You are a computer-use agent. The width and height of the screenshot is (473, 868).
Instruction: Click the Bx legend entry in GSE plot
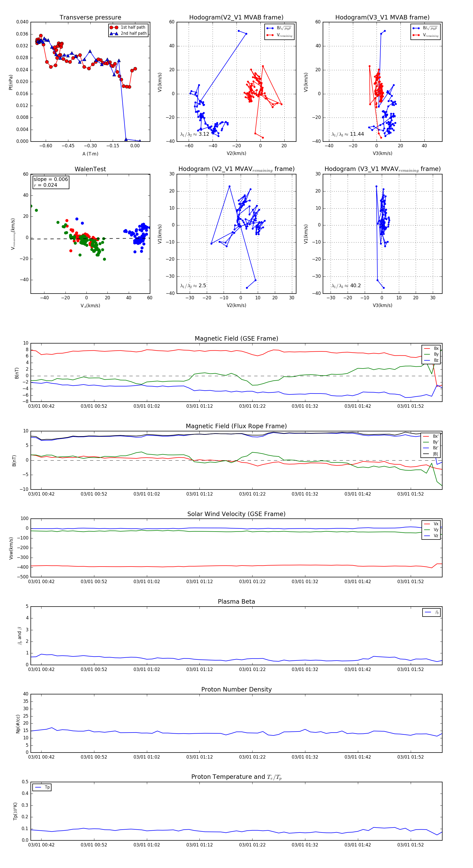431,349
